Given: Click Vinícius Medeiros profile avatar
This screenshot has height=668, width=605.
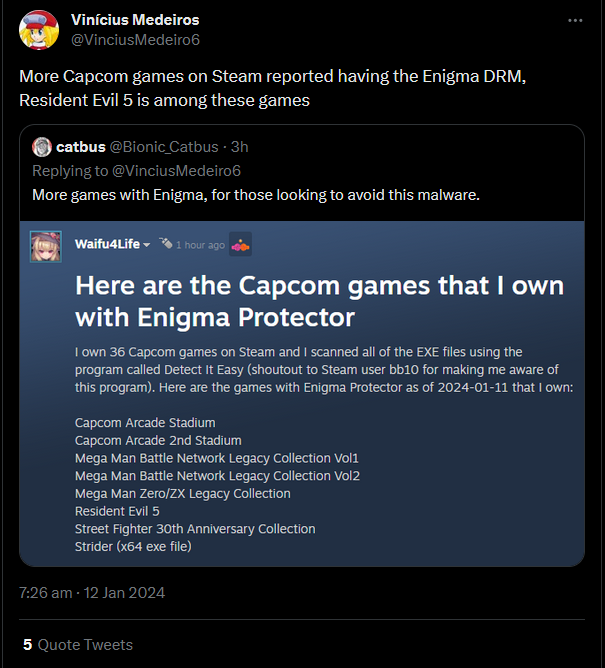Looking at the screenshot, I should (x=38, y=29).
